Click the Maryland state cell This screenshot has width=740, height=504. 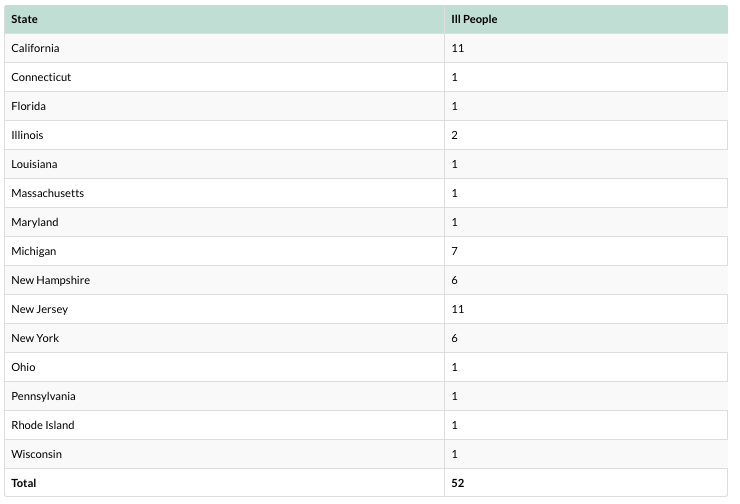pos(34,222)
